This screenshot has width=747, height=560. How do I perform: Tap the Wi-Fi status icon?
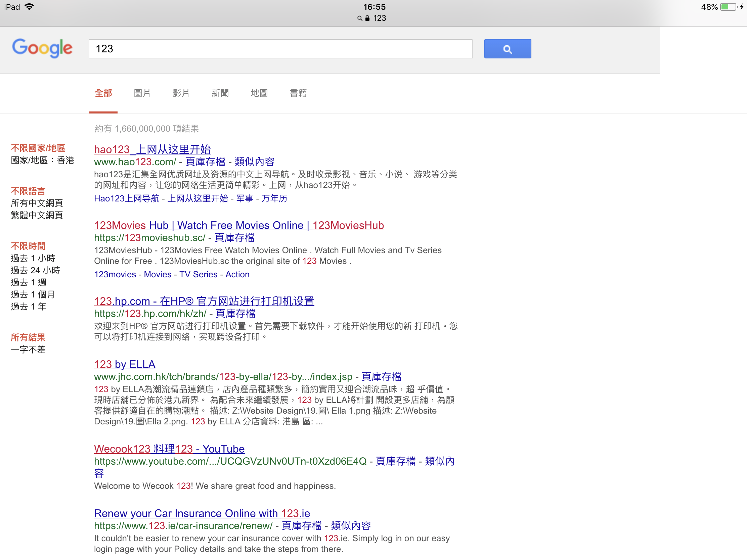[x=29, y=7]
